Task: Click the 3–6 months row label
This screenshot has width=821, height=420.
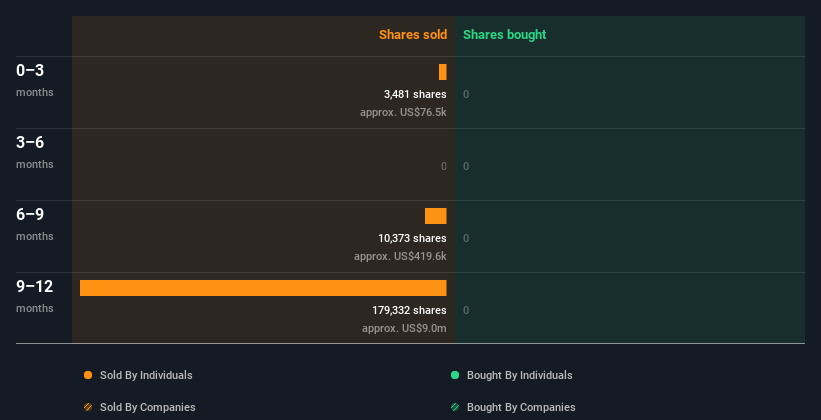Action: [31, 143]
